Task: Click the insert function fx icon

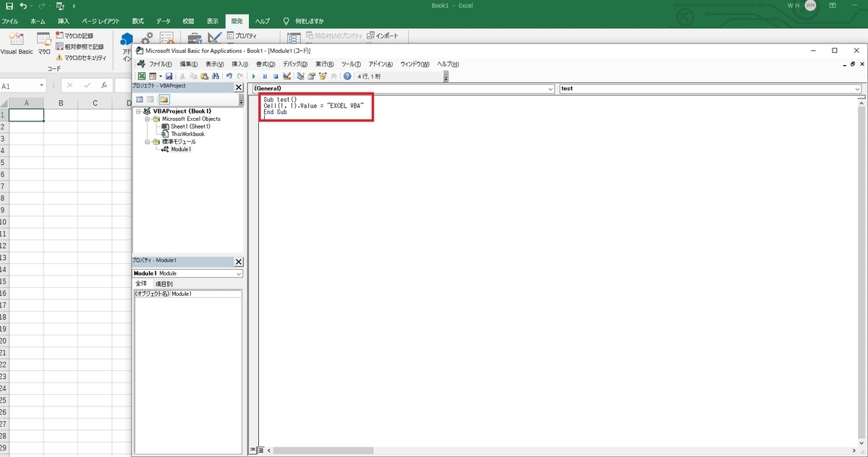Action: (x=104, y=85)
